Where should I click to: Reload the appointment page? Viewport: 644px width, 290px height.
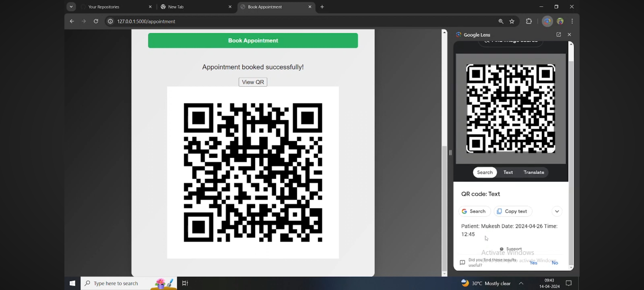[96, 21]
